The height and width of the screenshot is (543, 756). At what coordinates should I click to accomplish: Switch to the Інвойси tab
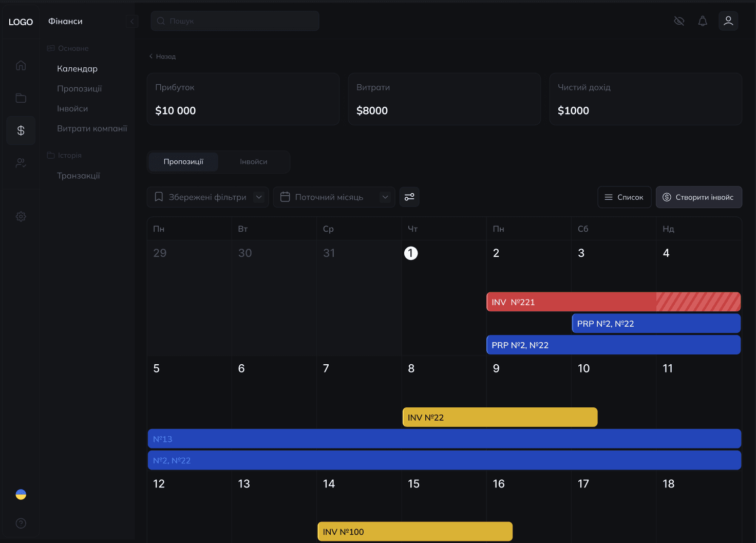click(254, 162)
